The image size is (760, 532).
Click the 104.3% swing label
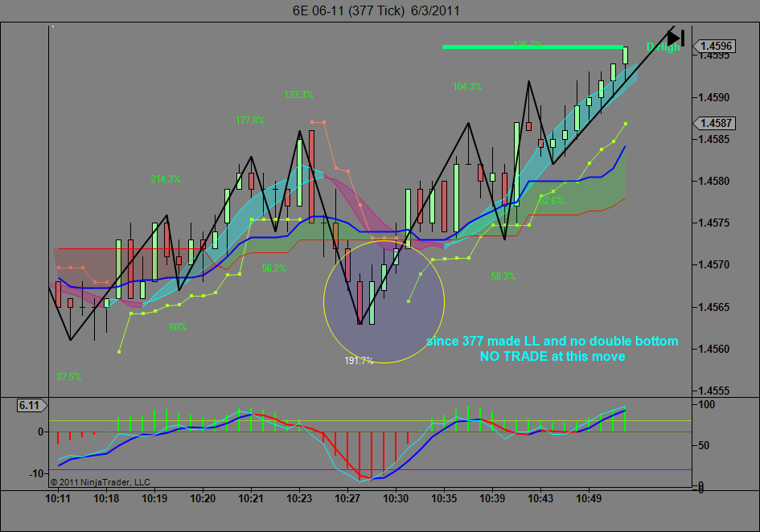(467, 87)
